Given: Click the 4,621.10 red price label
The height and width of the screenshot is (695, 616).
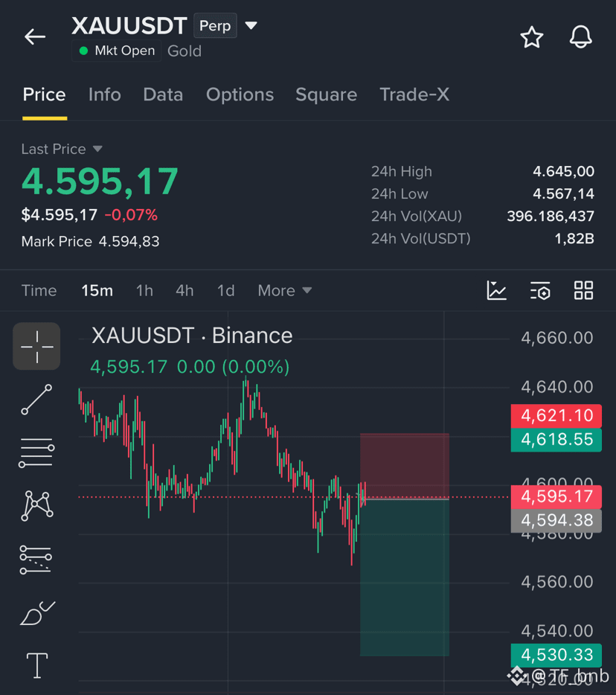Looking at the screenshot, I should pos(556,416).
